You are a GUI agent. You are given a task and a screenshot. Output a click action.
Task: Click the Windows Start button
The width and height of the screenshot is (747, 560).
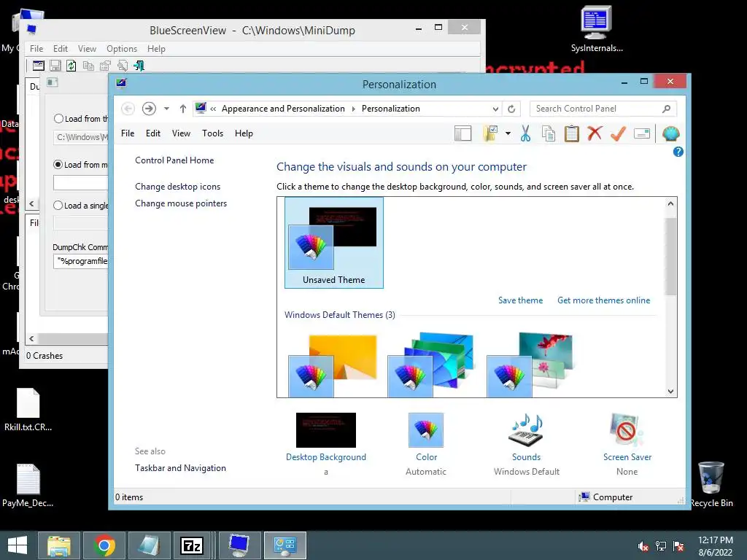click(x=18, y=545)
